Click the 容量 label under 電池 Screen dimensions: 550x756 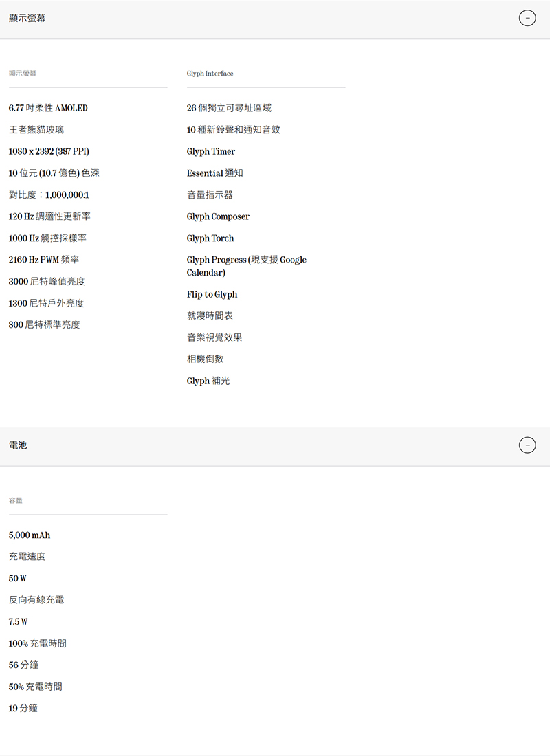(x=15, y=500)
